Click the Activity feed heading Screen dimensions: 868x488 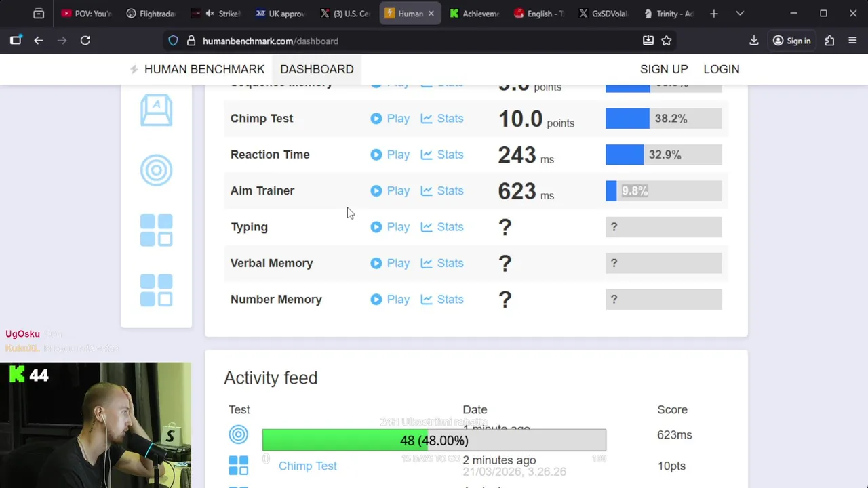pyautogui.click(x=271, y=378)
